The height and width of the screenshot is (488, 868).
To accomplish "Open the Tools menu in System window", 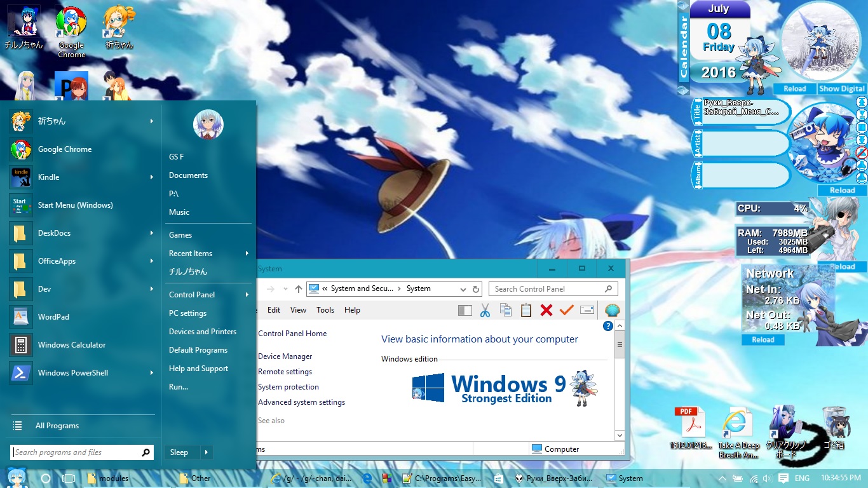I will point(325,310).
